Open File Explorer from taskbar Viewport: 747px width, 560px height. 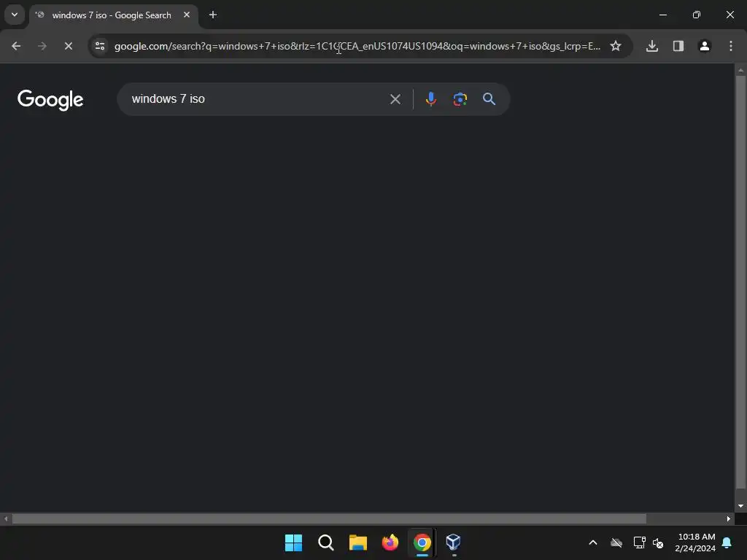pos(357,542)
